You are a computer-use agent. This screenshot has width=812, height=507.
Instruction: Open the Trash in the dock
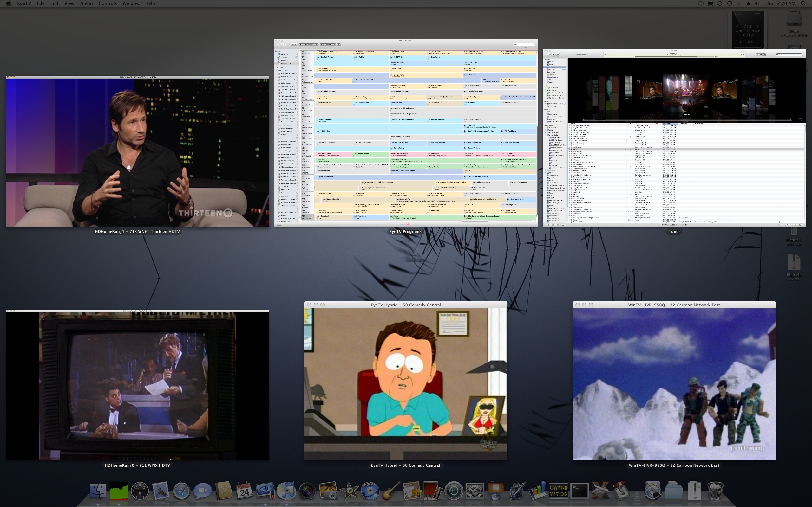coord(715,491)
